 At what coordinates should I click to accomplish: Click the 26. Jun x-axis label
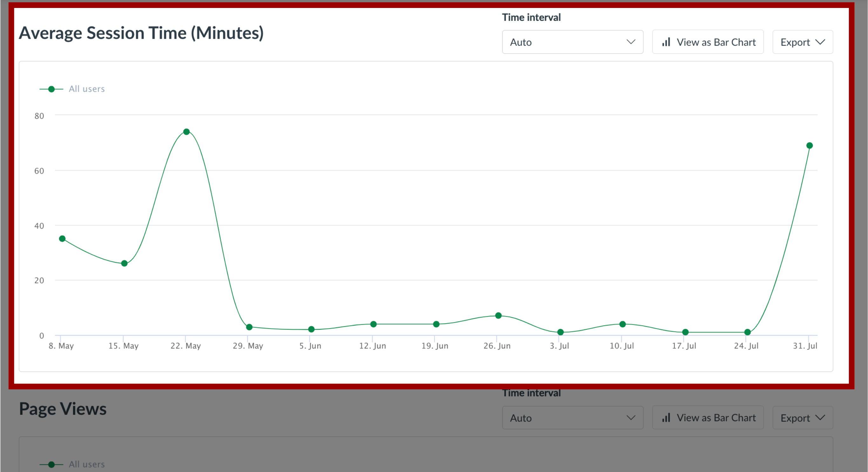pyautogui.click(x=497, y=346)
